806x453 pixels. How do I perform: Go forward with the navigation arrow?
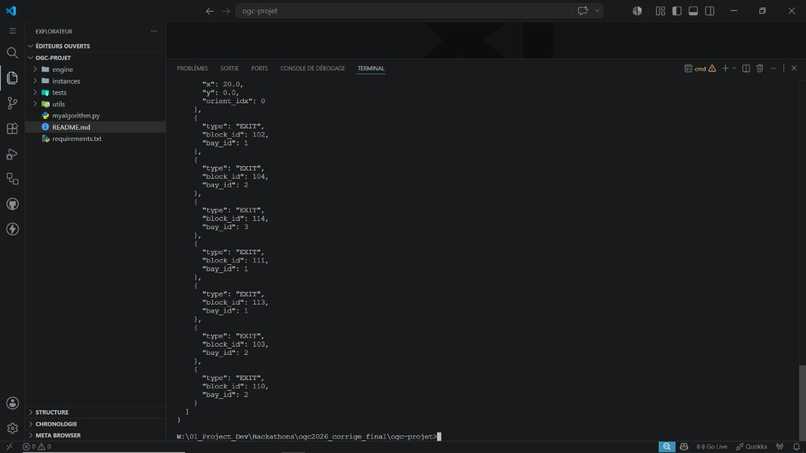pos(226,11)
